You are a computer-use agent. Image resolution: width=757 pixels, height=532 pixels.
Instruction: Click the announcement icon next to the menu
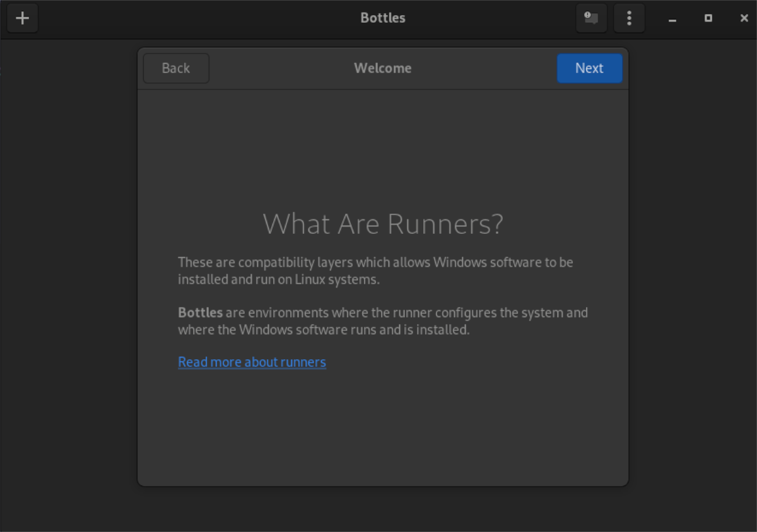[590, 18]
